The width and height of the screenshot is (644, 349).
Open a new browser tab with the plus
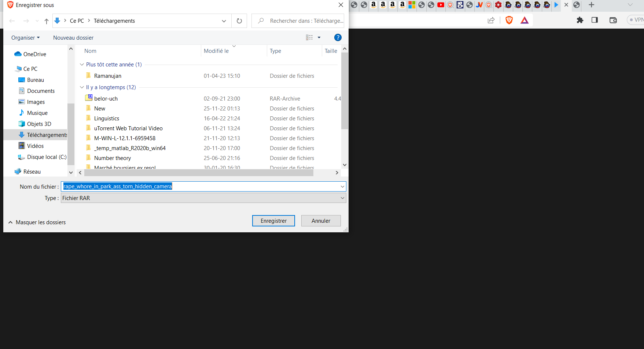[591, 5]
